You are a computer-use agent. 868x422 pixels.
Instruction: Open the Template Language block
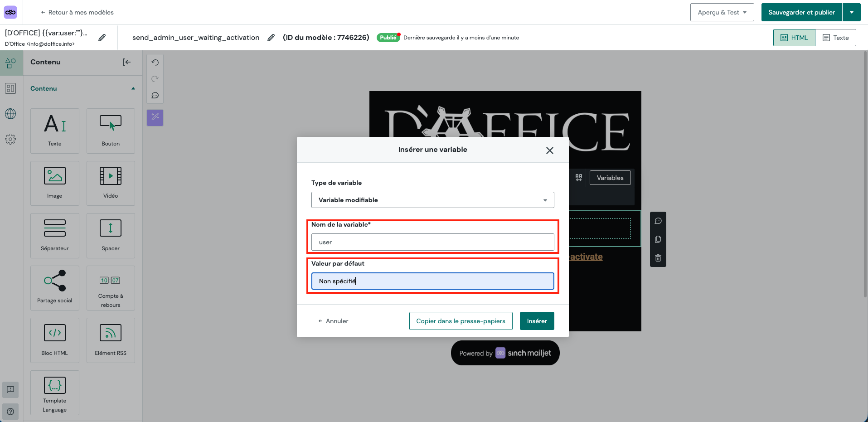[x=54, y=393]
